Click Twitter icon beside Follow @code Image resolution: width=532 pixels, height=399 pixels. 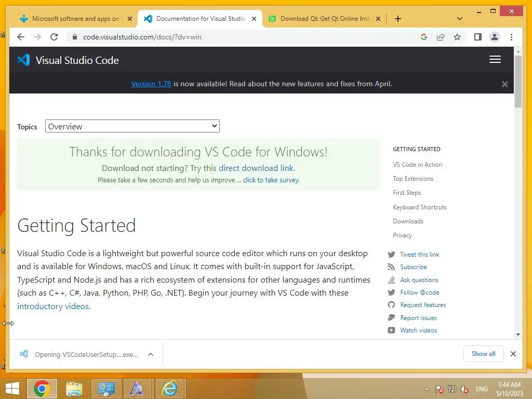(391, 292)
